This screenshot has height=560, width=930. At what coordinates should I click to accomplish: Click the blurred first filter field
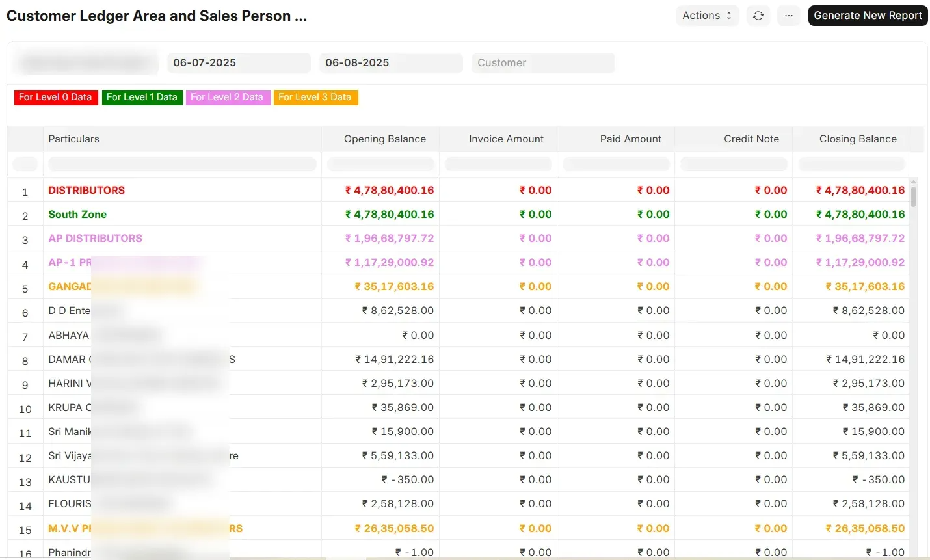(x=86, y=63)
